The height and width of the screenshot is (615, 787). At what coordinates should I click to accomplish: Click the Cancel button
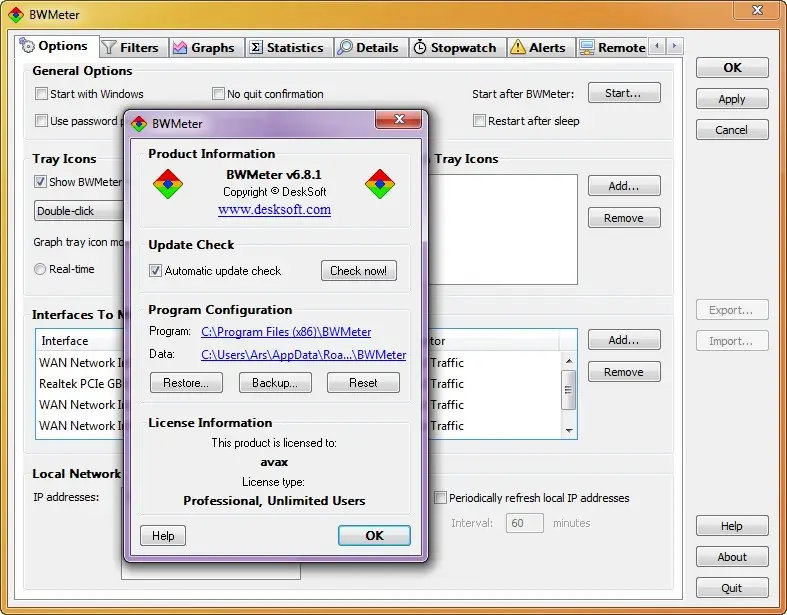pos(732,130)
